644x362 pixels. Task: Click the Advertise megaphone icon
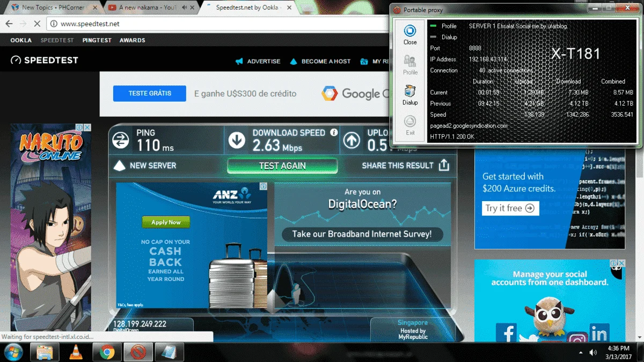pyautogui.click(x=239, y=61)
